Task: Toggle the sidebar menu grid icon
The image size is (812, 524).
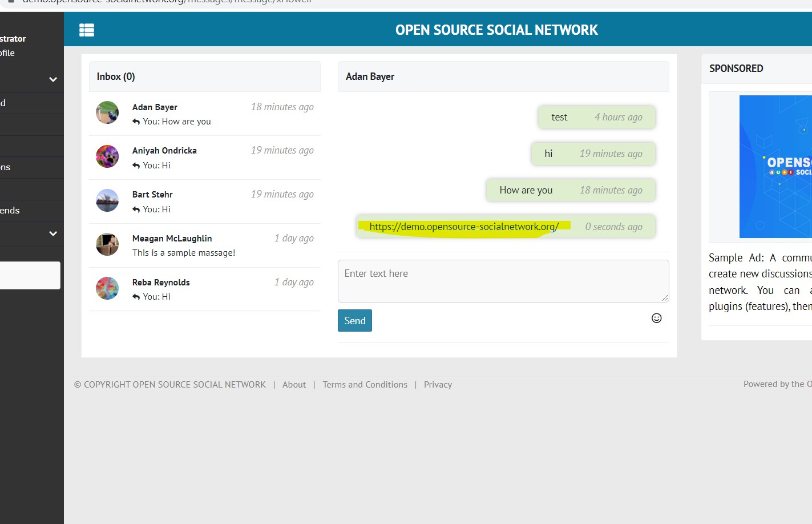Action: pyautogui.click(x=87, y=30)
